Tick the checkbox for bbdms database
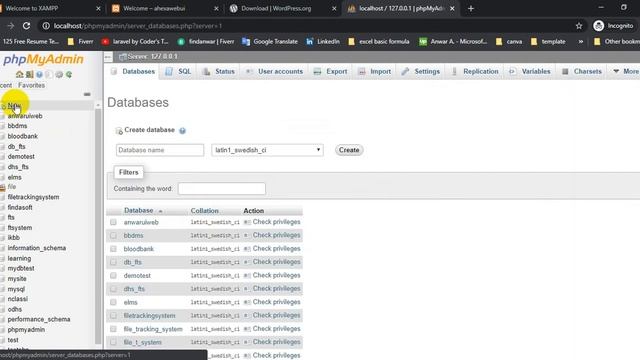 point(113,236)
